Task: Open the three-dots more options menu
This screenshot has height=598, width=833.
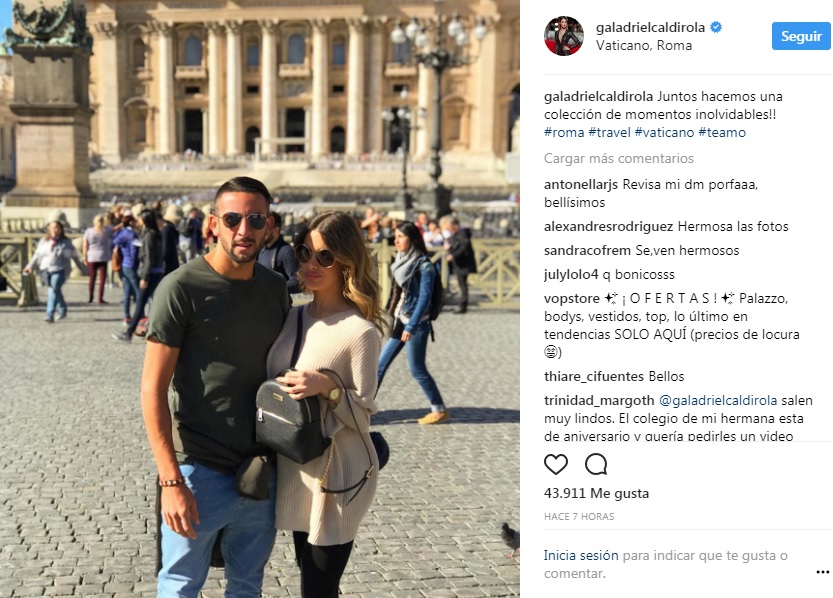Action: coord(822,572)
